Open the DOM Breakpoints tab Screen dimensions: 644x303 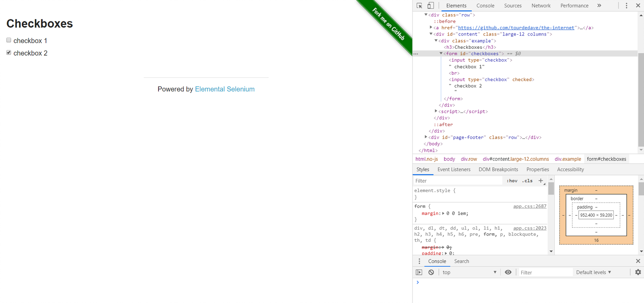point(498,170)
